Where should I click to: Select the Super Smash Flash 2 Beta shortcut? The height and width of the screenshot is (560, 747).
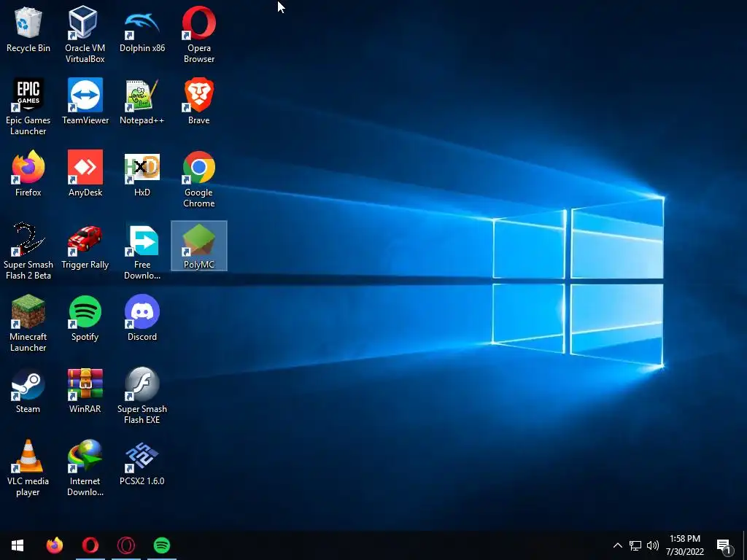[28, 252]
